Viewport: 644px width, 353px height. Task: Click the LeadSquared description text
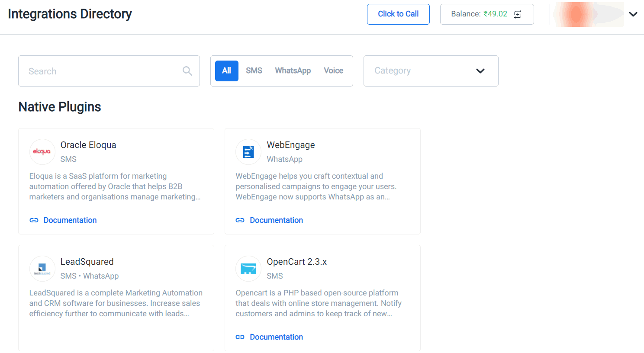[116, 303]
